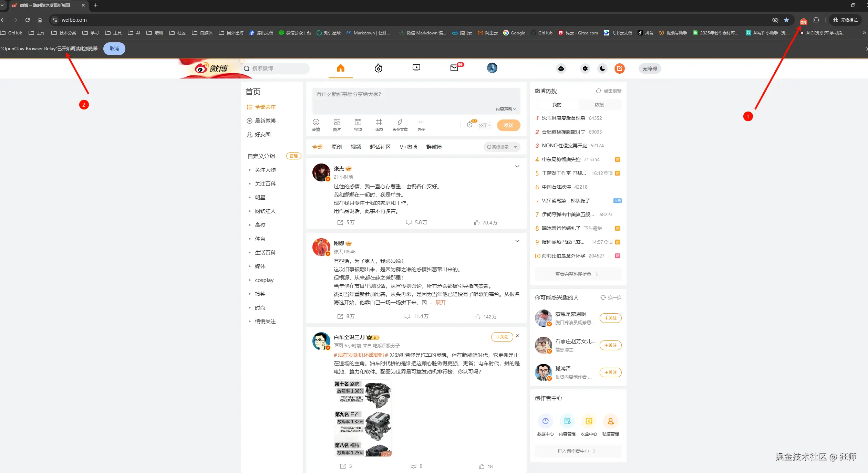The height and width of the screenshot is (473, 868).
Task: Follow 蒙恩是蒙恩啊 with +关注
Action: [610, 318]
